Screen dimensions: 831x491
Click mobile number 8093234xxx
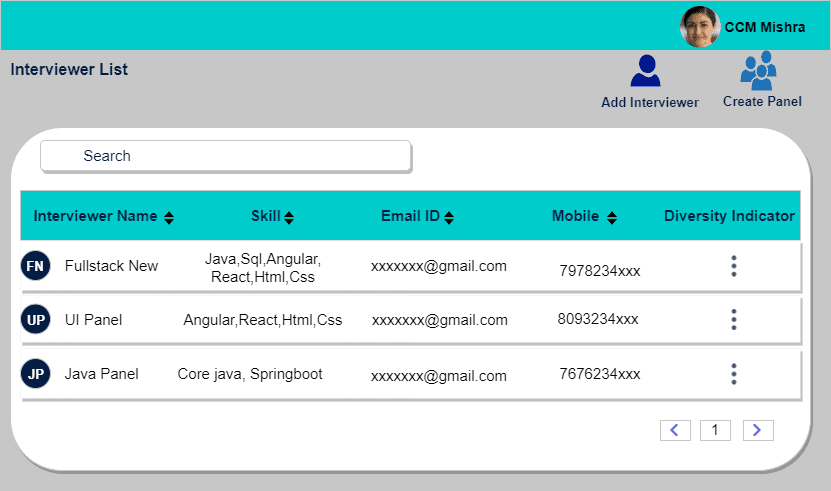(598, 319)
